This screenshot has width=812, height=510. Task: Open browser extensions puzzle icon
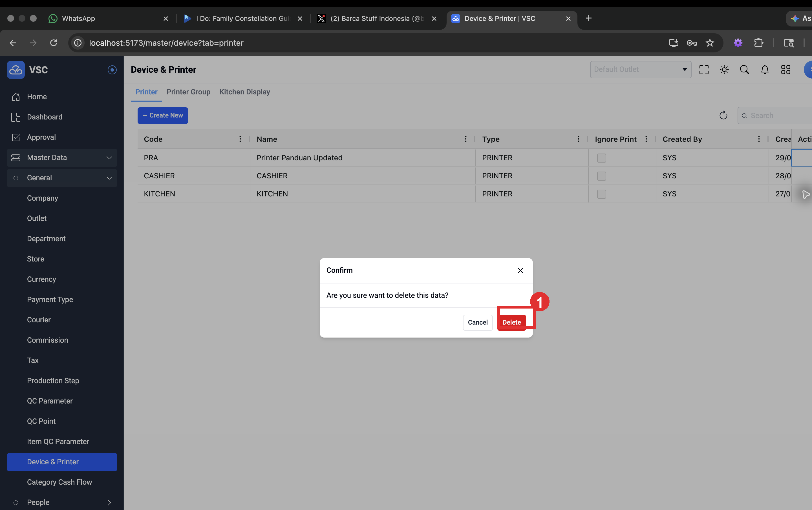click(759, 43)
